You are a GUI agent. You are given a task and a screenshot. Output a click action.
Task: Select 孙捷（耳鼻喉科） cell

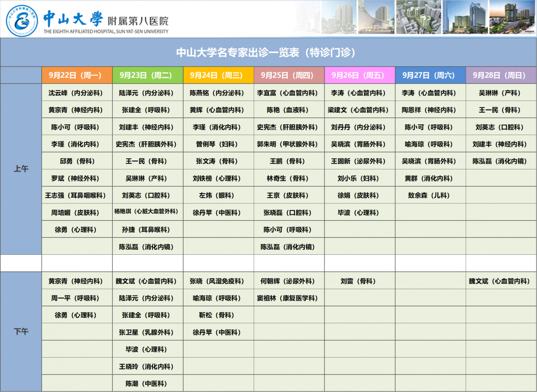coord(148,229)
